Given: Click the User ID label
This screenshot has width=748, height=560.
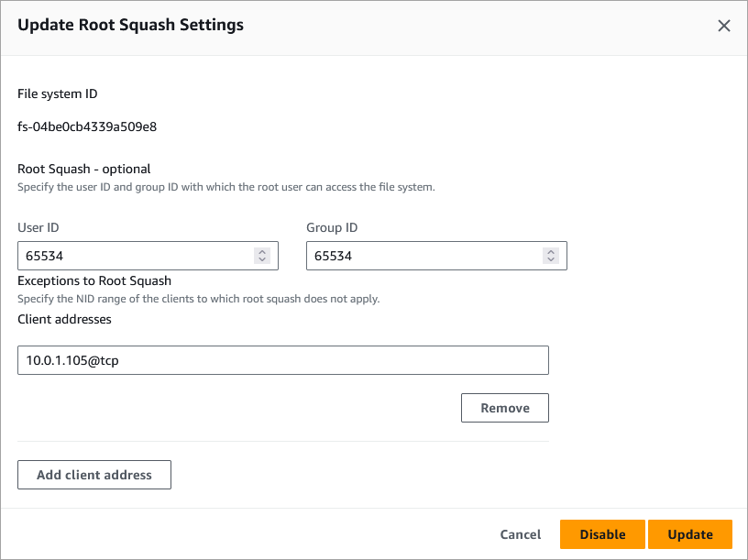Looking at the screenshot, I should pyautogui.click(x=38, y=227).
